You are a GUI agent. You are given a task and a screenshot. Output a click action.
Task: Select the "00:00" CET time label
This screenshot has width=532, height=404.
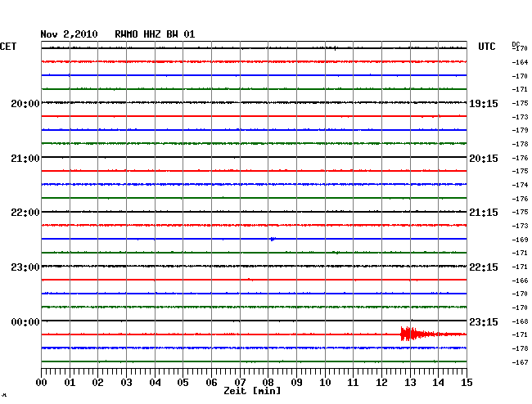(x=25, y=322)
